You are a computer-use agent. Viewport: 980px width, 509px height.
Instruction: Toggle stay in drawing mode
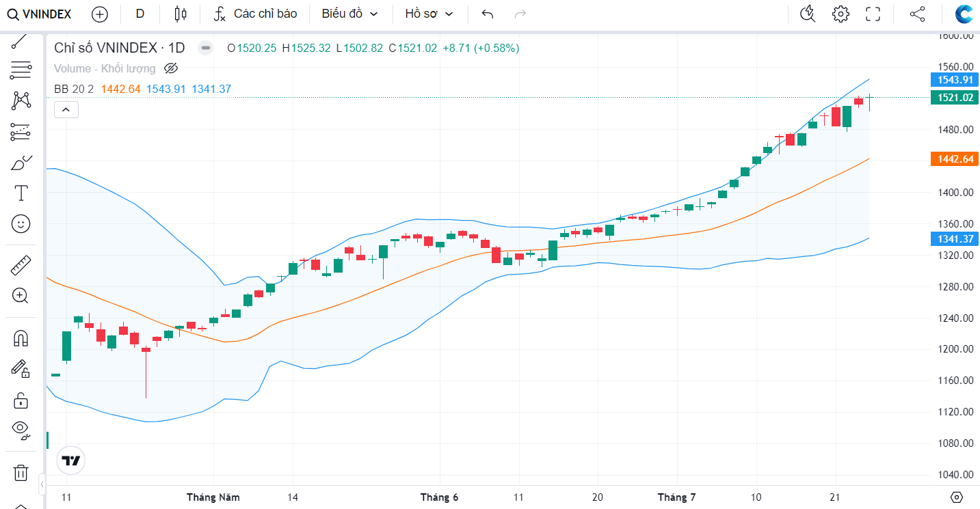tap(21, 368)
